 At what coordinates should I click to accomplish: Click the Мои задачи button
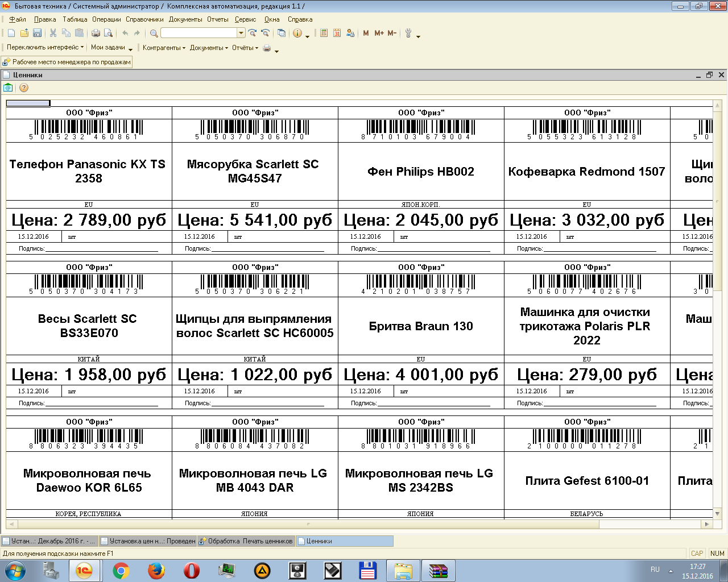pyautogui.click(x=108, y=48)
